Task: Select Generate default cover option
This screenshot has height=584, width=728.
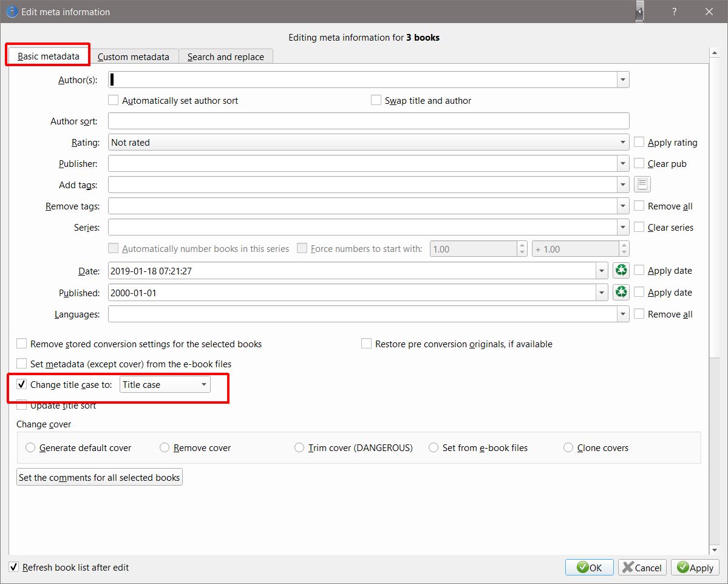Action: tap(30, 447)
